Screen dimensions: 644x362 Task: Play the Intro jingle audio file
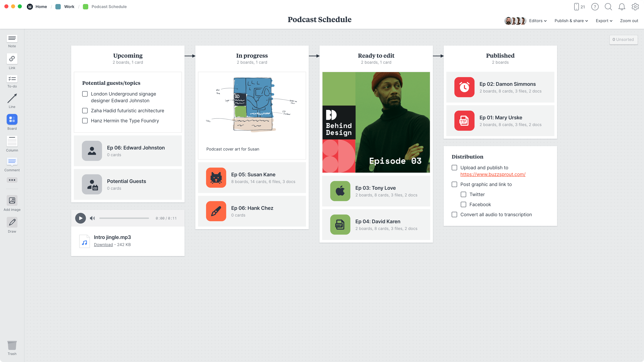(x=81, y=218)
